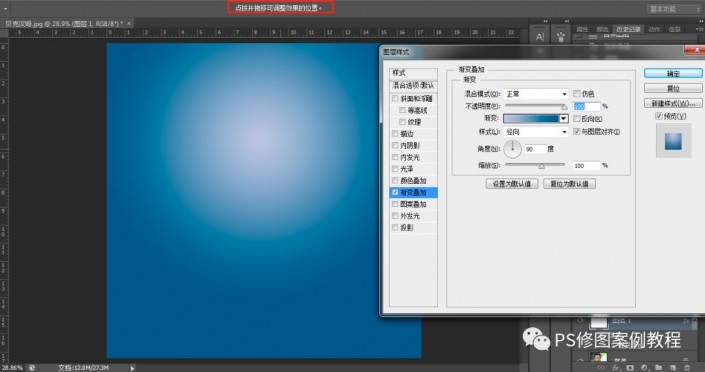Screen dimensions: 705x372
Task: Click the opacity value field showing 100
Action: click(587, 107)
